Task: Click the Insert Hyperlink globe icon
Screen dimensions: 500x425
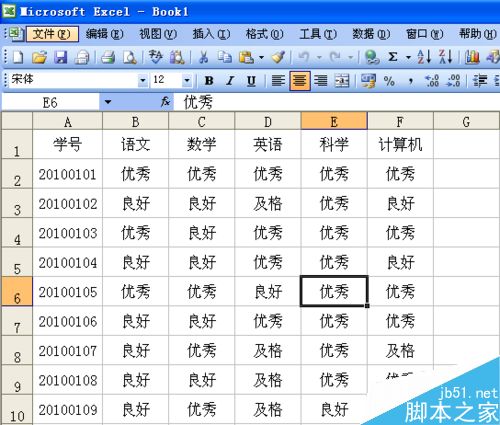Action: pyautogui.click(x=372, y=57)
